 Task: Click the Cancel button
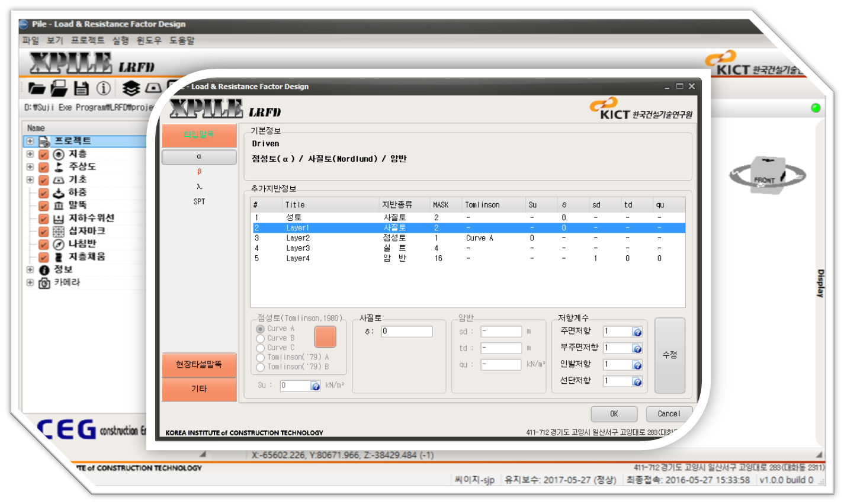click(x=669, y=414)
